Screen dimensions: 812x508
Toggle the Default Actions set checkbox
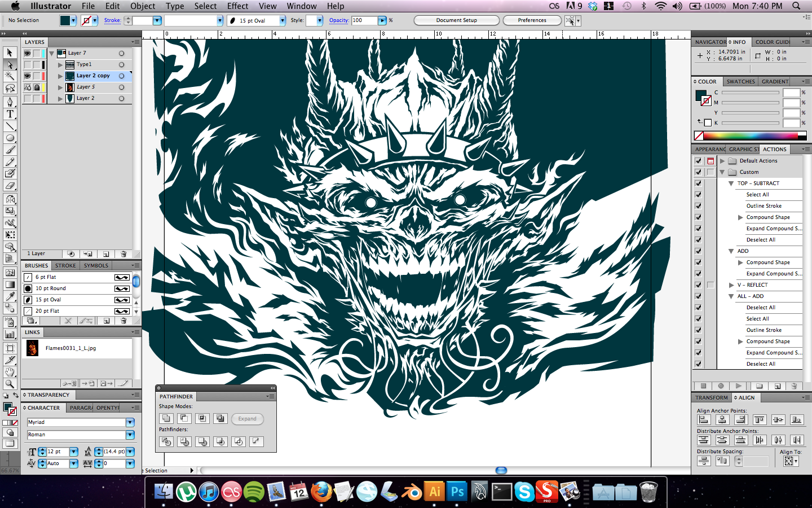tap(698, 161)
